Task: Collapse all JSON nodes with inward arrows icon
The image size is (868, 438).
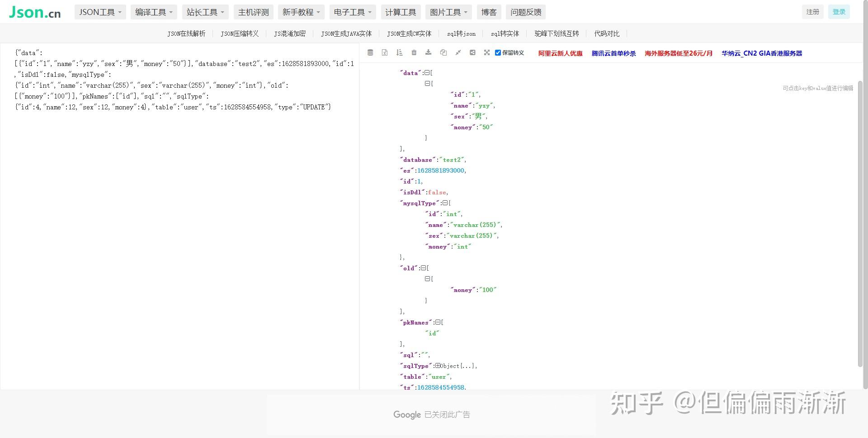Action: click(x=458, y=53)
